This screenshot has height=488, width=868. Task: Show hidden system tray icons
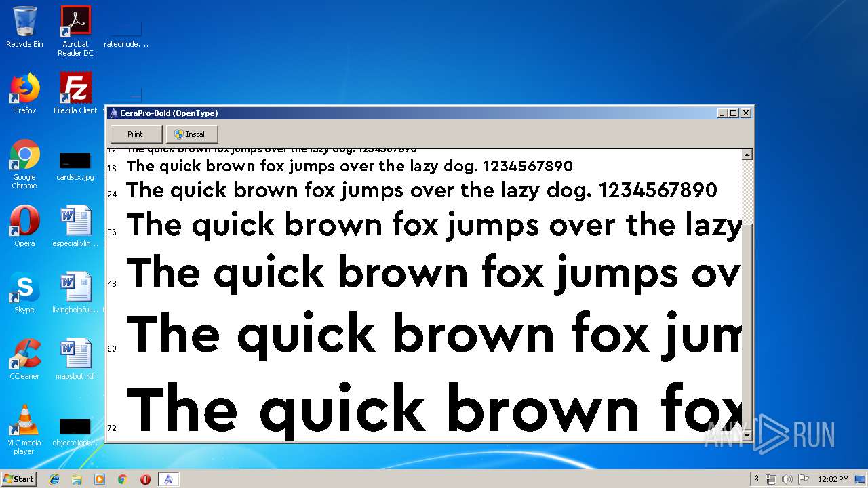(756, 479)
